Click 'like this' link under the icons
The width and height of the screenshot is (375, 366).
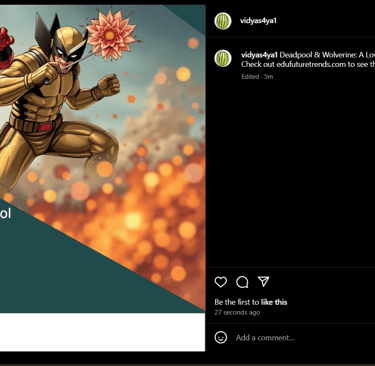click(x=274, y=302)
